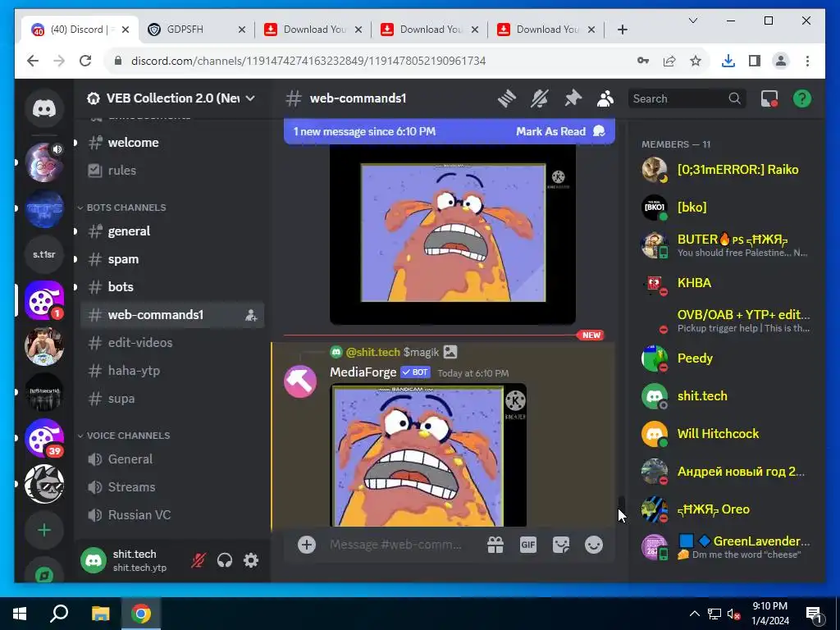Image resolution: width=840 pixels, height=630 pixels.
Task: Click MediaForge bot username
Action: point(363,372)
